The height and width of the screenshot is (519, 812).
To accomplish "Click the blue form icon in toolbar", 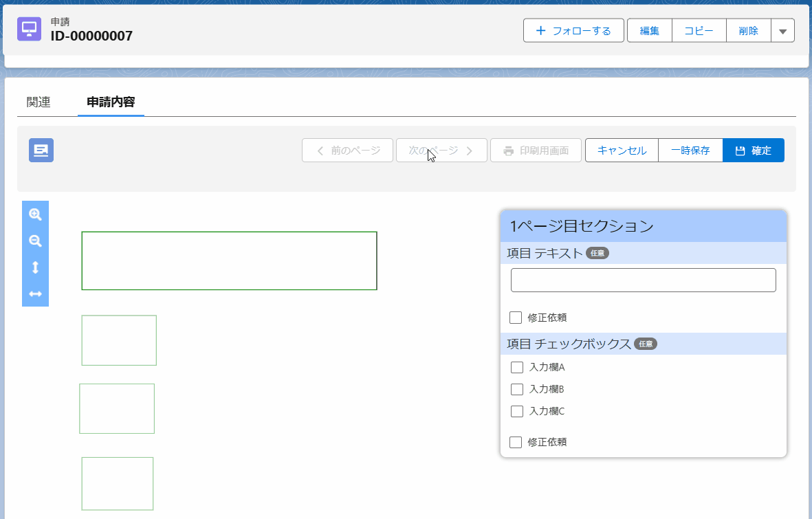I will pos(41,151).
